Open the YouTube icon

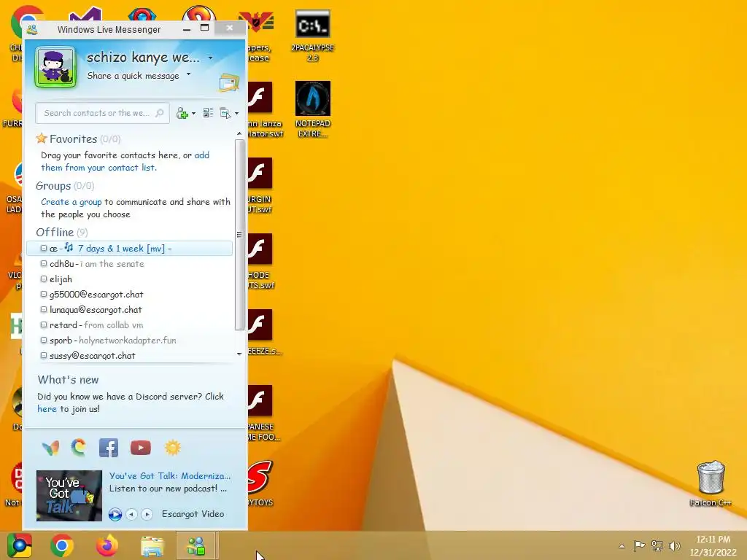(x=141, y=448)
